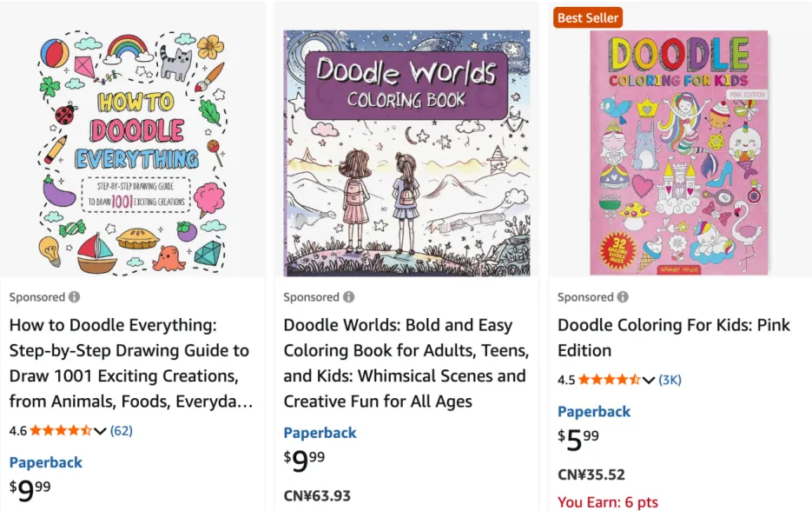This screenshot has width=812, height=511.
Task: Click Sponsored info icon under Doodle Worlds
Action: (x=348, y=297)
